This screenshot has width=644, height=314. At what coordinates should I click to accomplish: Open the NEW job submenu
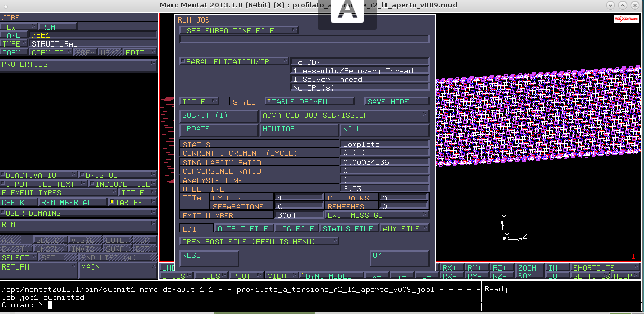(x=19, y=27)
